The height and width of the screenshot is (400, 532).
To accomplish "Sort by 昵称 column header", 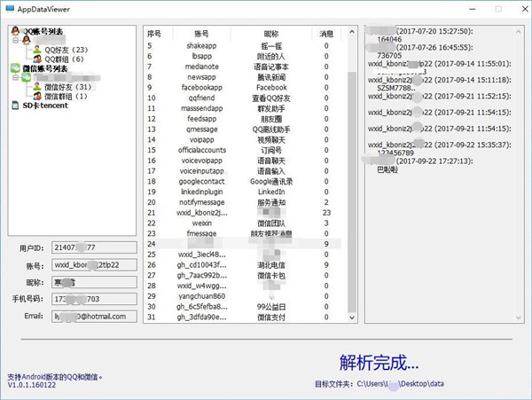I will click(271, 34).
